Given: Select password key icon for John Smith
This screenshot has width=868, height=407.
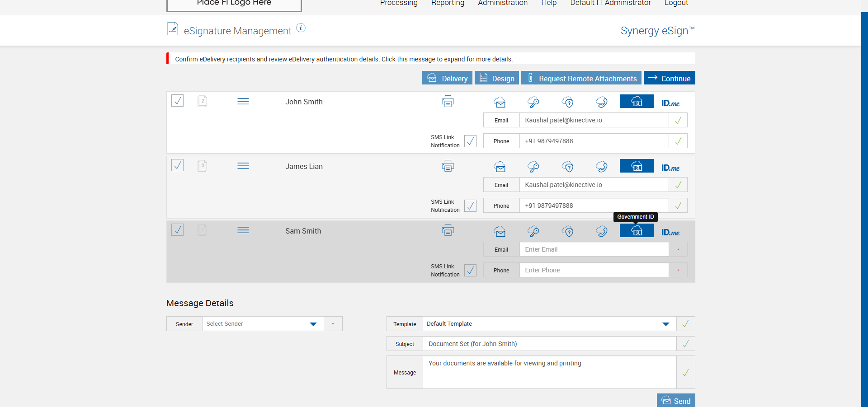Looking at the screenshot, I should [533, 102].
